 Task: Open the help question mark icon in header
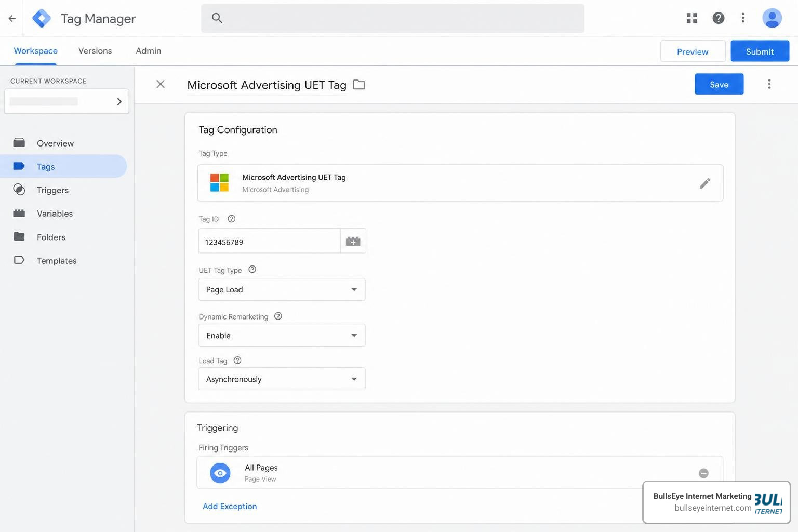pyautogui.click(x=719, y=18)
